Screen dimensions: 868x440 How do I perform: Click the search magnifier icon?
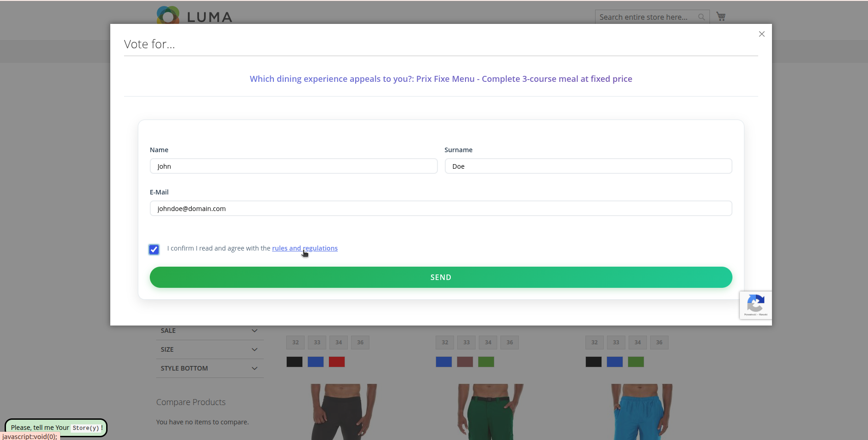coord(701,17)
